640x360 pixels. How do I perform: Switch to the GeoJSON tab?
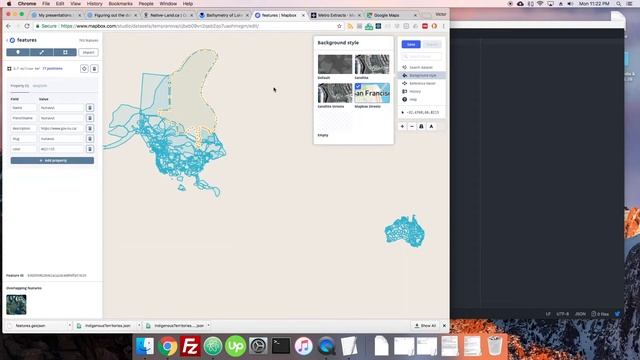point(40,86)
